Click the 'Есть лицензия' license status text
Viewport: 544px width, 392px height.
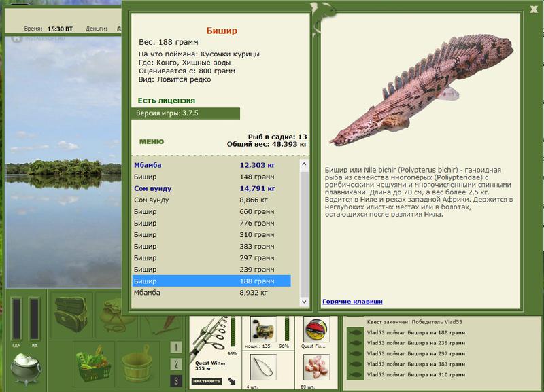(x=167, y=100)
